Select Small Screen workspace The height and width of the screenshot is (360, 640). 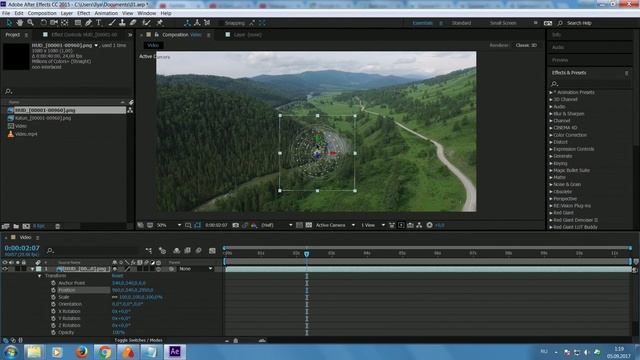[503, 23]
